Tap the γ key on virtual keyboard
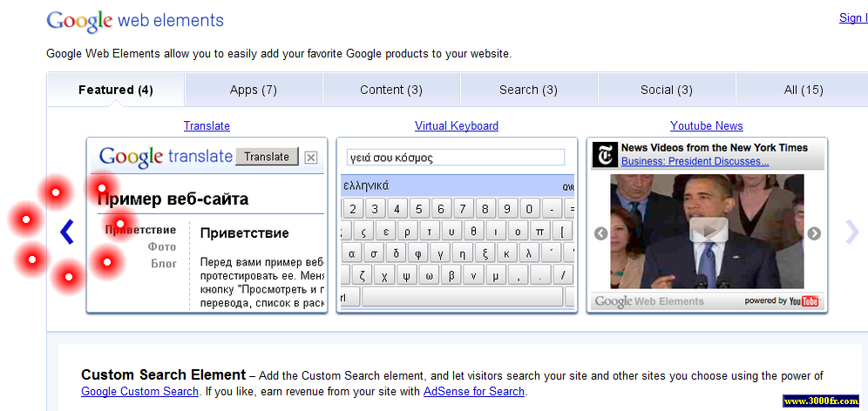Screen dimensions: 868x411 point(440,254)
